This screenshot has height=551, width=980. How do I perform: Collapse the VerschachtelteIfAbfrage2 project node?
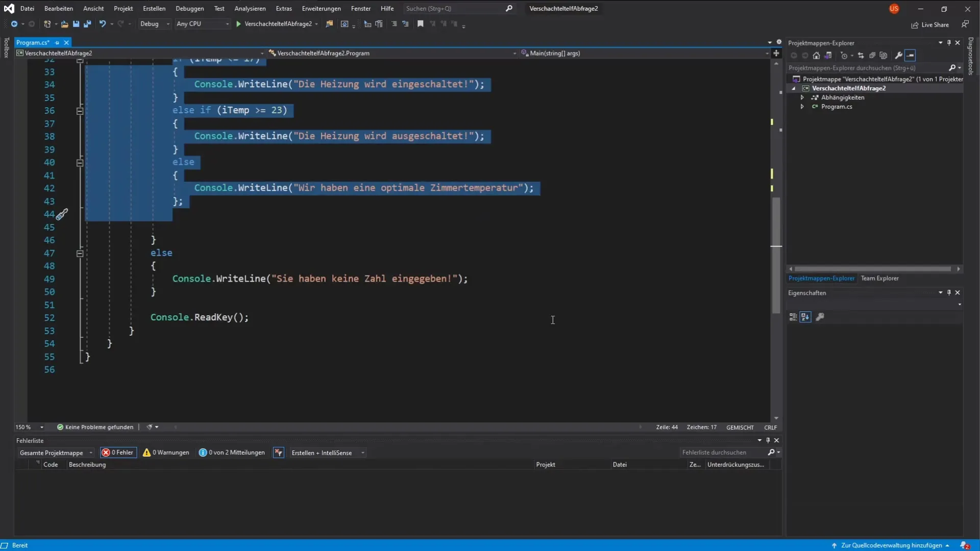coord(794,88)
